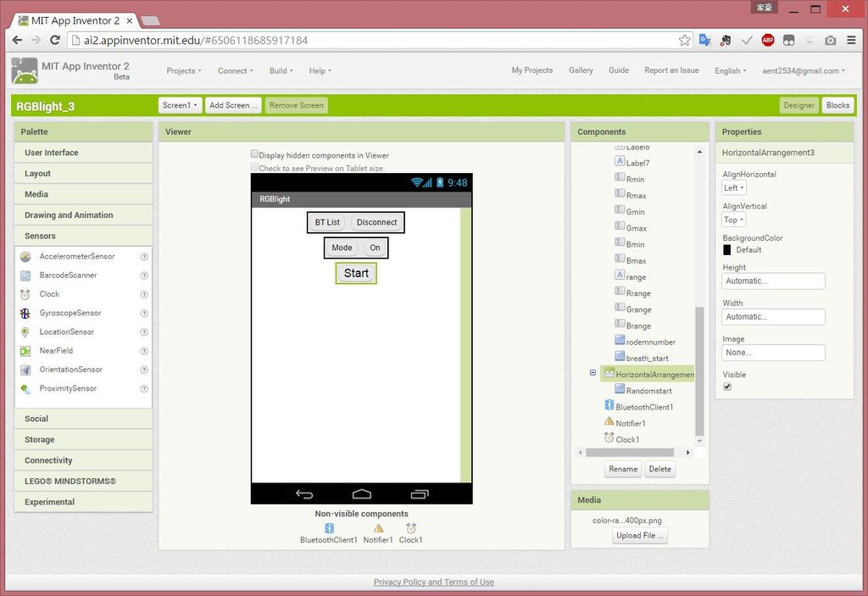Switch to the Blocks editor
Viewport: 868px width, 596px height.
point(837,105)
